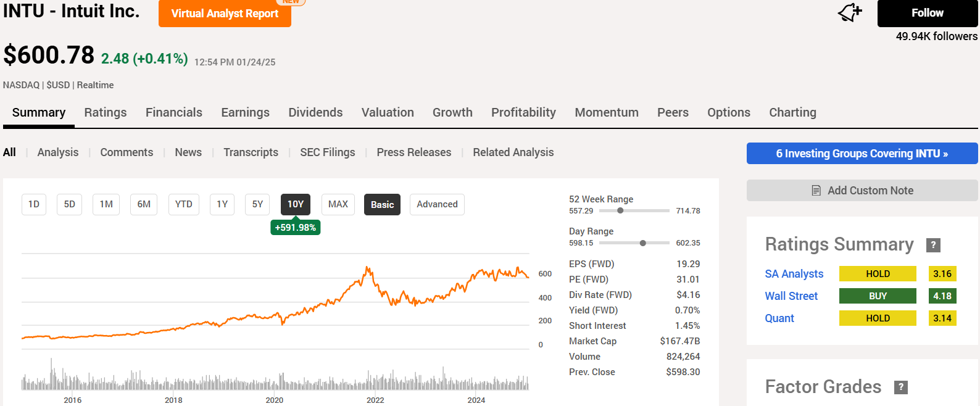The width and height of the screenshot is (980, 406).
Task: Set chart range to 1M
Action: 106,204
